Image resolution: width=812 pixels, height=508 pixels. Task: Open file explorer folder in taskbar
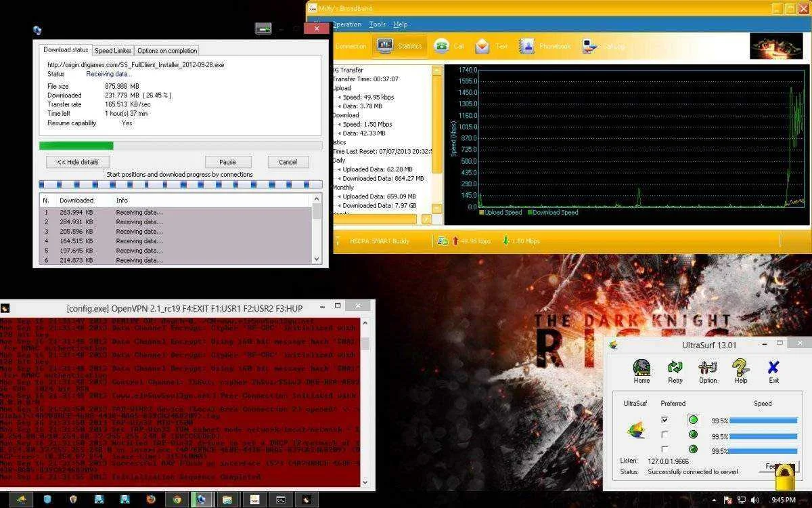coord(228,499)
